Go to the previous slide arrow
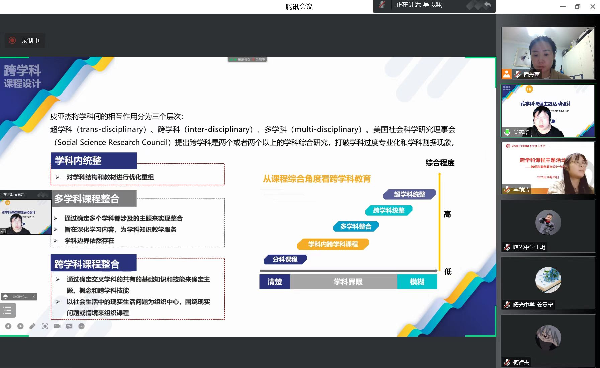 coord(8,326)
